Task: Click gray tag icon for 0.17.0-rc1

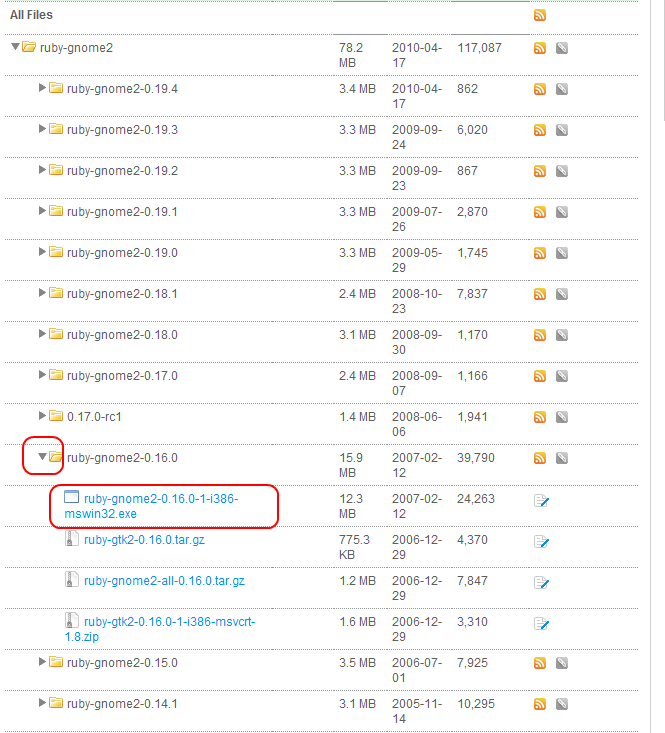Action: (562, 417)
